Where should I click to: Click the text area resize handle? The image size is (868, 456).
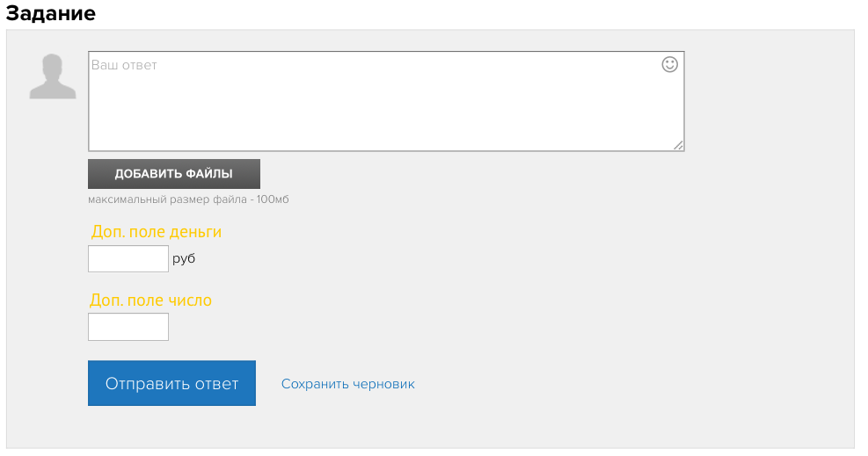(679, 145)
